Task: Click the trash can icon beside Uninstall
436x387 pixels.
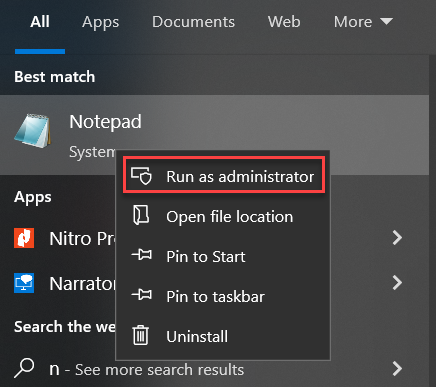Action: click(141, 335)
